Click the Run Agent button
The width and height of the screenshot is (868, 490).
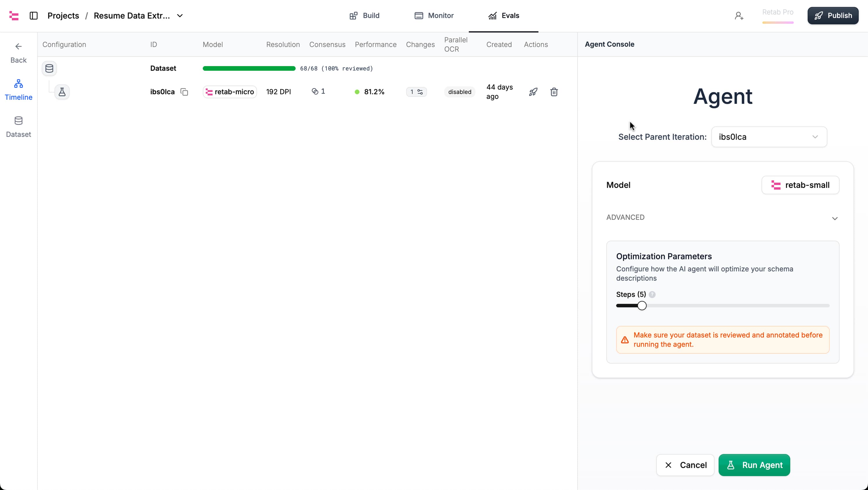tap(754, 465)
